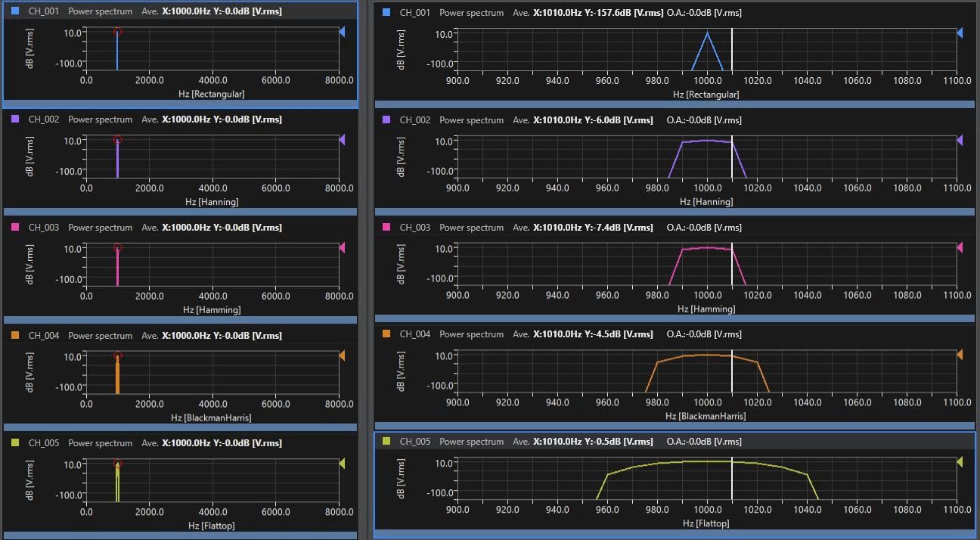This screenshot has height=540, width=980.
Task: Click pink CH_003 swatch in 0–8000 Hz panel
Action: pos(15,227)
